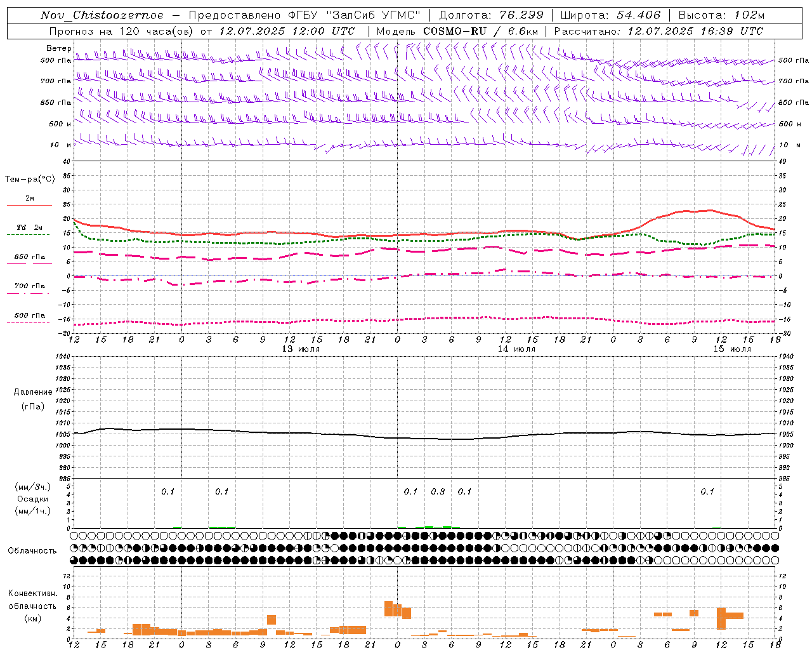Click the 0.3 precipitation value
The image size is (812, 650).
pos(438,492)
